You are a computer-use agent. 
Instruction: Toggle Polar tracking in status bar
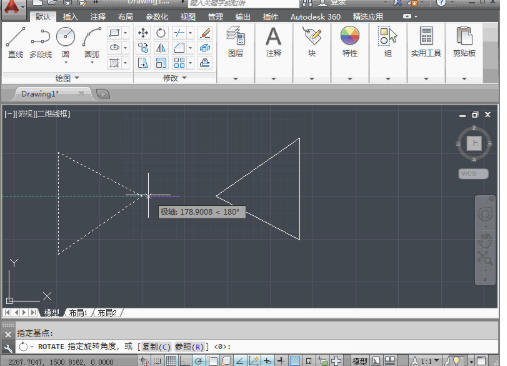tap(199, 361)
